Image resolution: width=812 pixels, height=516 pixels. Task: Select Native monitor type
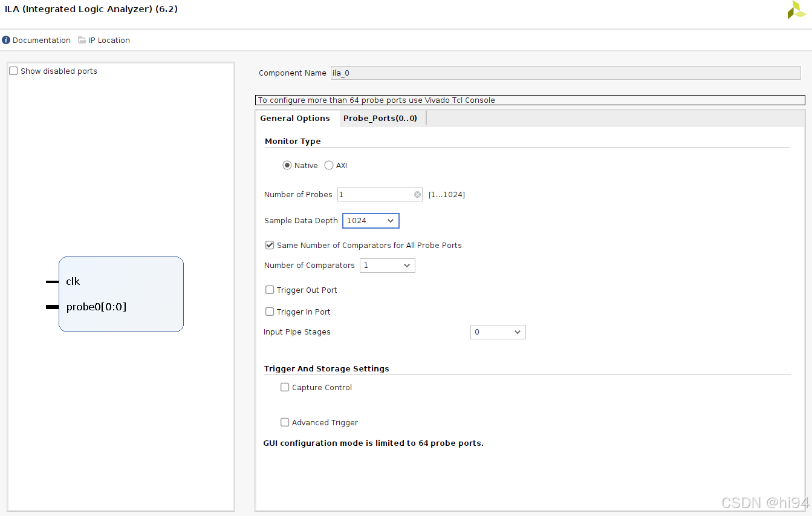coord(287,165)
